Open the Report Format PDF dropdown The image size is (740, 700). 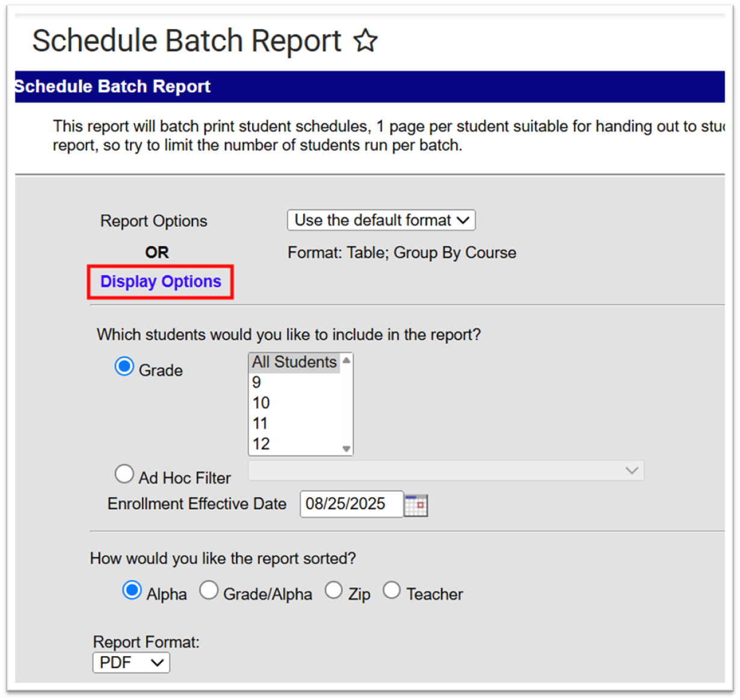[x=131, y=663]
